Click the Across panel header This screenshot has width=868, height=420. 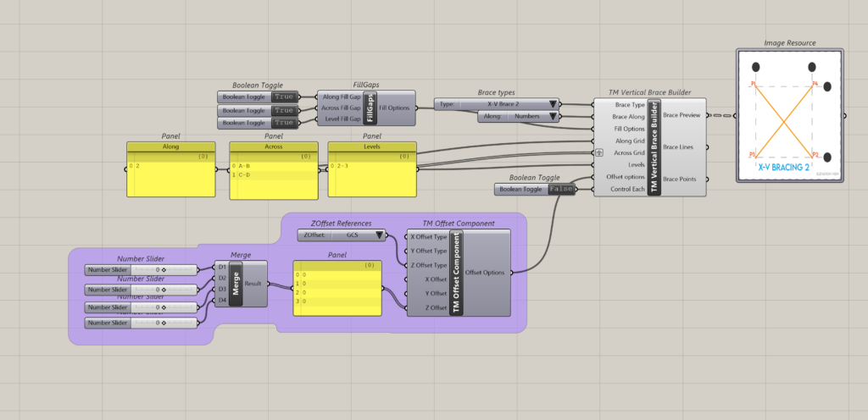click(x=274, y=146)
